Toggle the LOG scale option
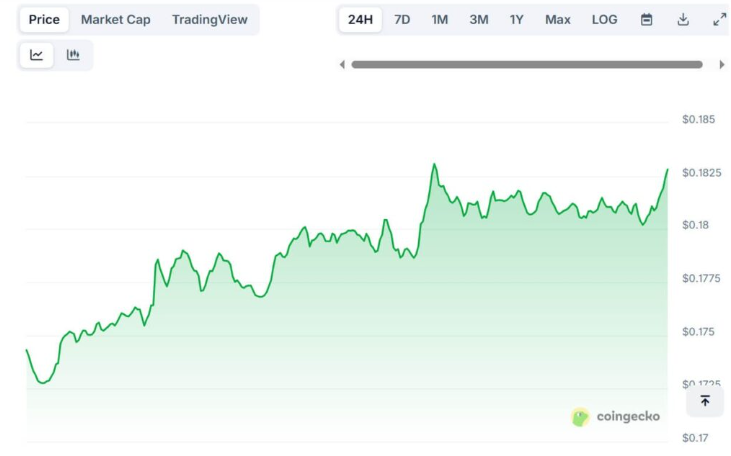Image resolution: width=731 pixels, height=456 pixels. [604, 19]
